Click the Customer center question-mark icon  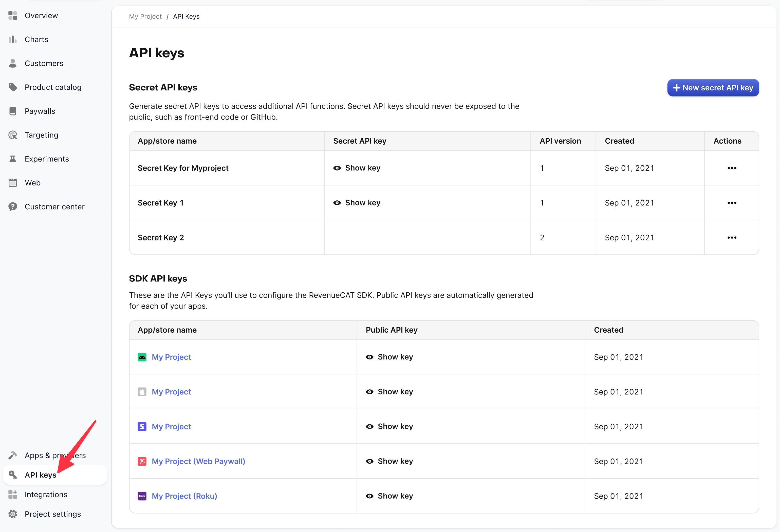pos(13,207)
